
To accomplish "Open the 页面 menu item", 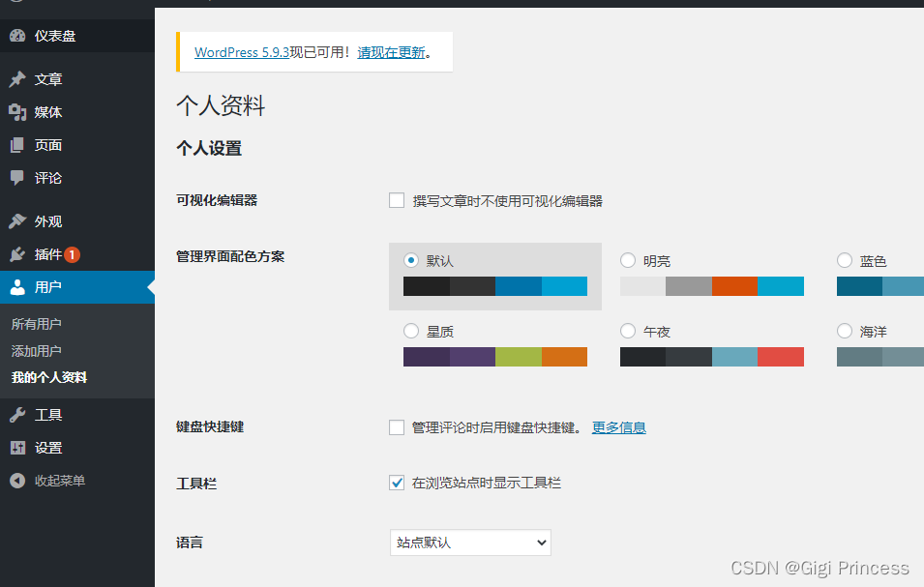I will point(77,145).
